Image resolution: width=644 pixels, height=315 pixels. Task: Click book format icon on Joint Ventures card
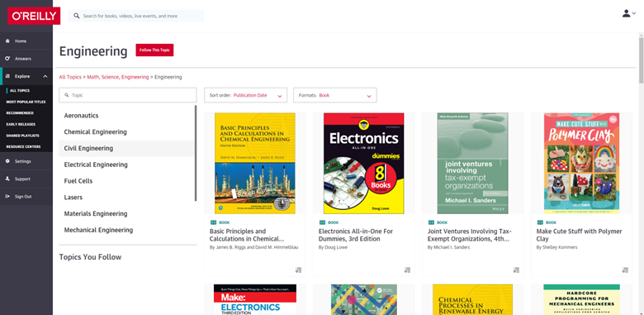(431, 222)
